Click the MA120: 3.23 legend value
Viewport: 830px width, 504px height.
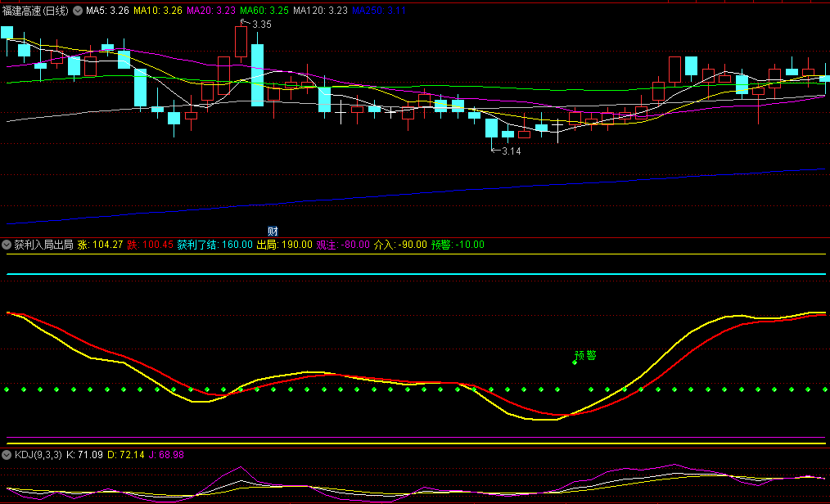pyautogui.click(x=320, y=11)
